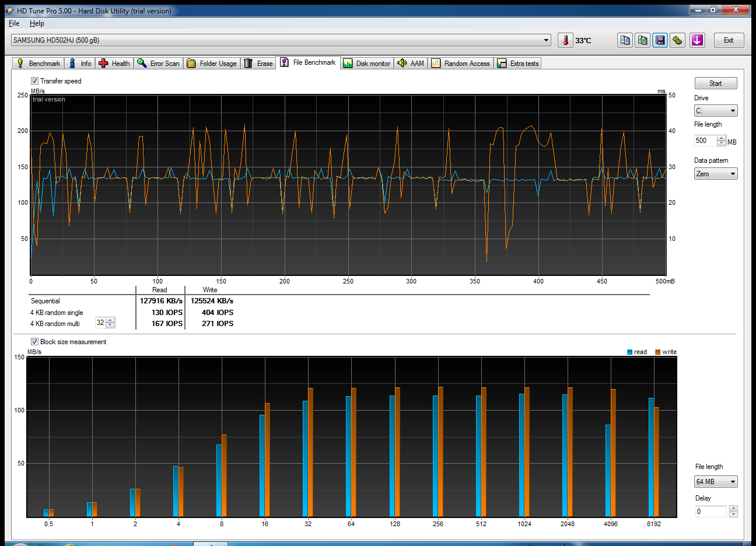This screenshot has width=756, height=546.
Task: Click the write legend label
Action: [670, 352]
